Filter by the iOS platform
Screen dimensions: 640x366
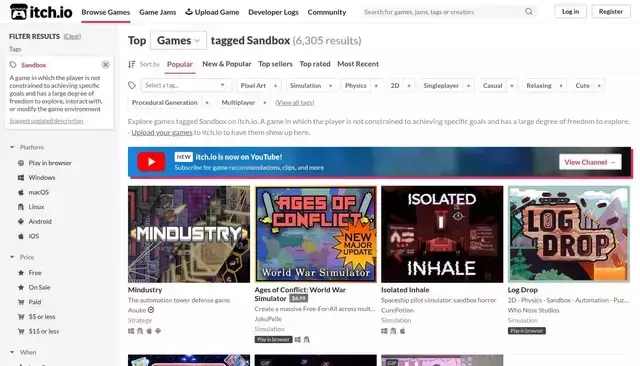click(x=34, y=236)
